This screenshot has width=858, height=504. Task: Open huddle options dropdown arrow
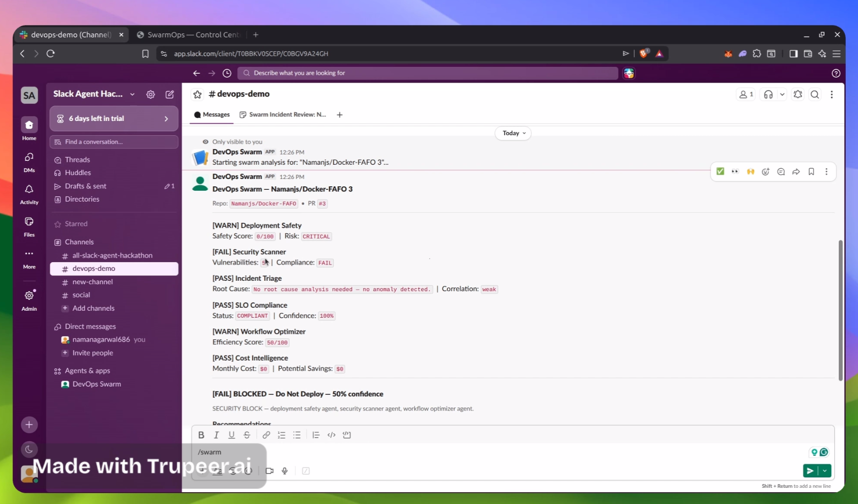click(x=782, y=94)
